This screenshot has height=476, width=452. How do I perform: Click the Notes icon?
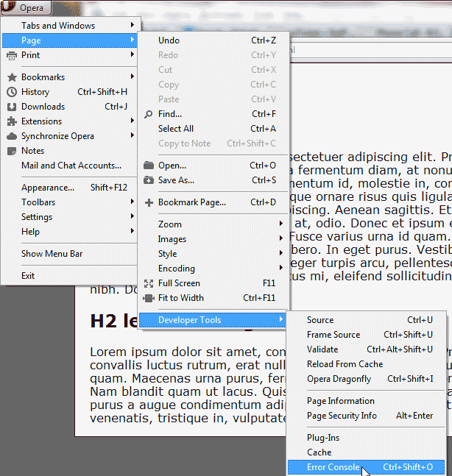12,151
